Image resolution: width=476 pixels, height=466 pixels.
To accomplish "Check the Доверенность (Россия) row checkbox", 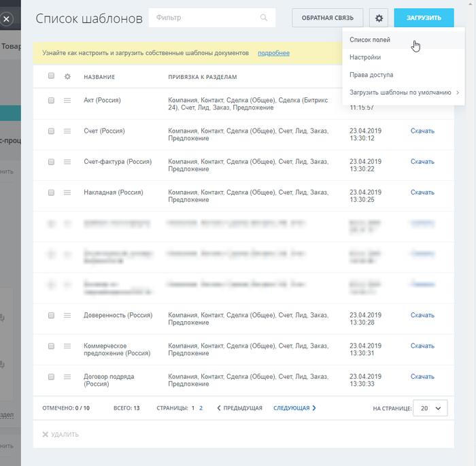I will coord(51,316).
